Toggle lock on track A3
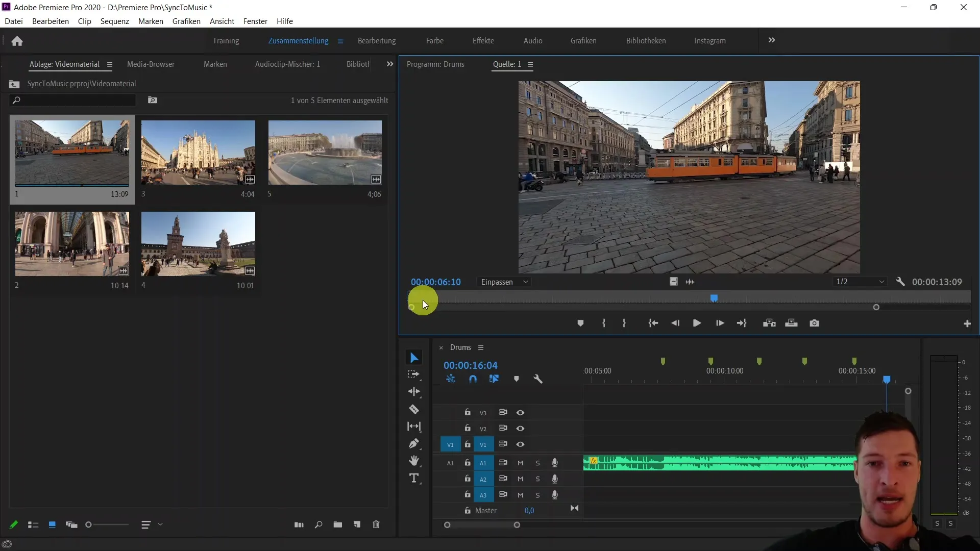The width and height of the screenshot is (980, 551). [x=467, y=494]
